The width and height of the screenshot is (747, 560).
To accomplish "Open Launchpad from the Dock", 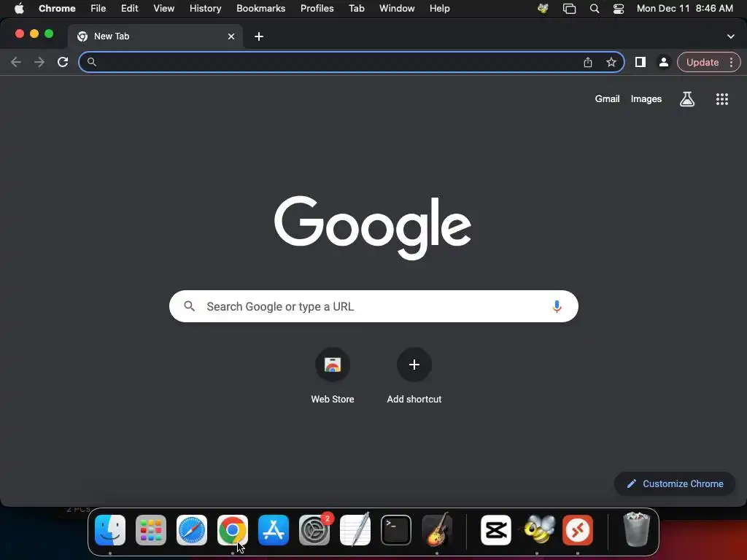I will [x=151, y=530].
